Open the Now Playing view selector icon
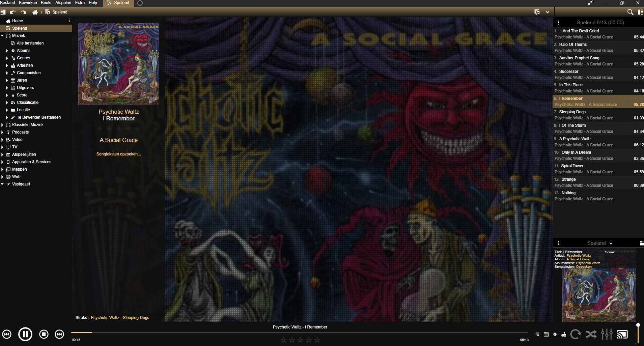Viewport: 644px width, 346px height. (x=537, y=12)
